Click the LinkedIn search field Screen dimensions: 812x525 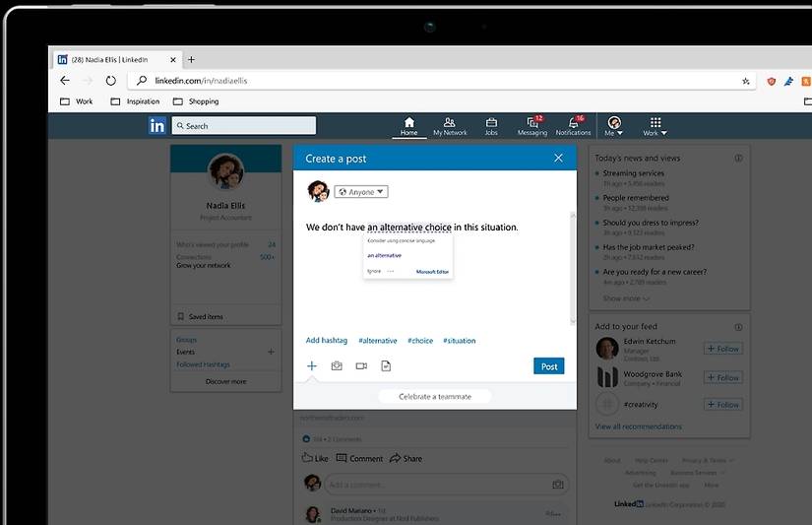tap(244, 125)
